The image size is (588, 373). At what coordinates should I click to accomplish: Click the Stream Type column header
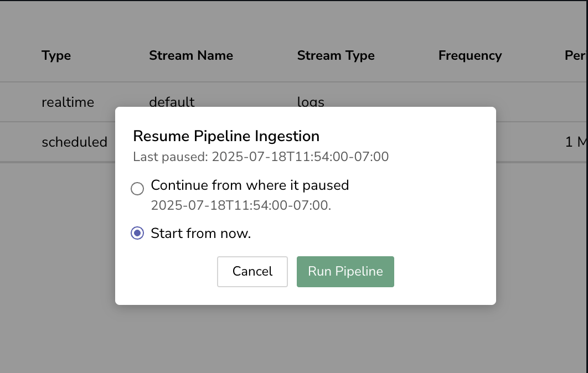tap(336, 55)
